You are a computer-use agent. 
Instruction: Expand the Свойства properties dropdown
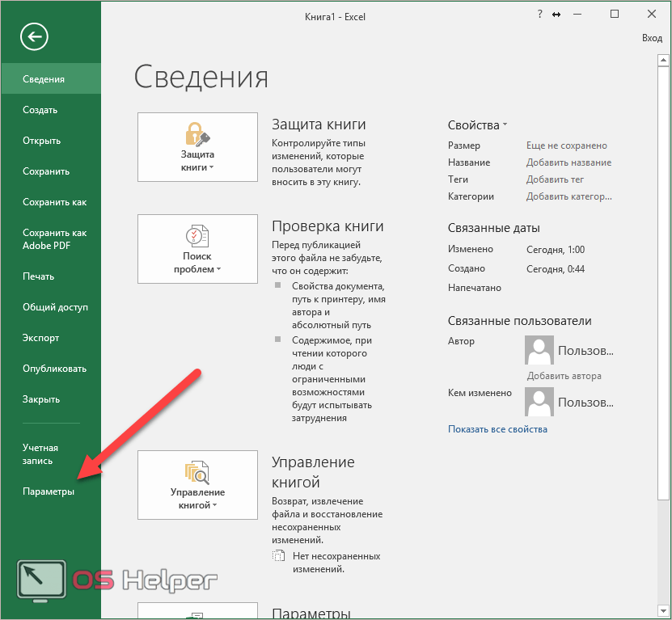pyautogui.click(x=477, y=125)
